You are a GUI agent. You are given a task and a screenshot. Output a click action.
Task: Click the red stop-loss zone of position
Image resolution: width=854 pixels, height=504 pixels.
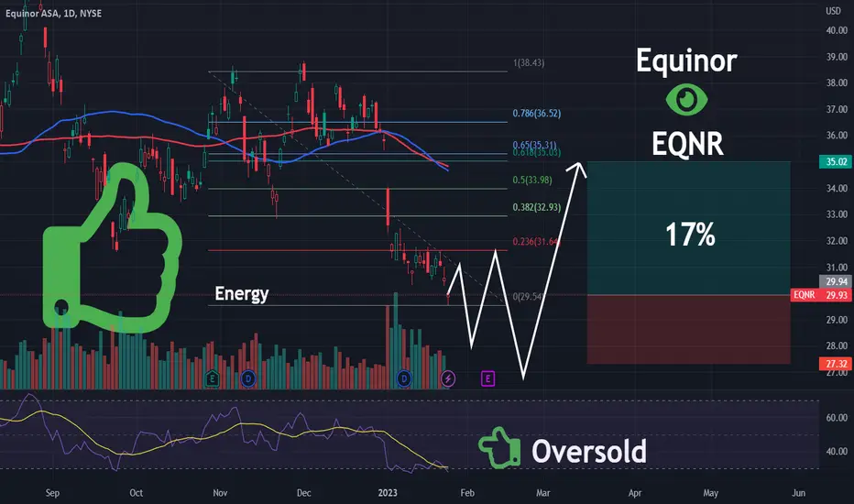click(688, 330)
